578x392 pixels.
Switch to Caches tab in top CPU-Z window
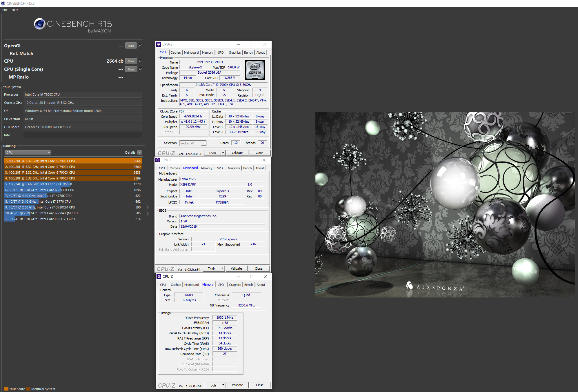(x=176, y=52)
